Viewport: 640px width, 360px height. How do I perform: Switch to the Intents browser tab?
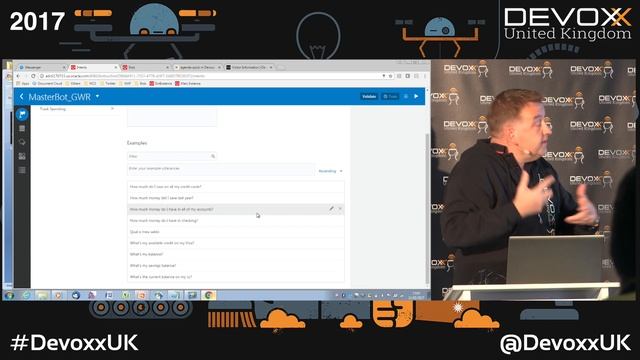tap(93, 67)
